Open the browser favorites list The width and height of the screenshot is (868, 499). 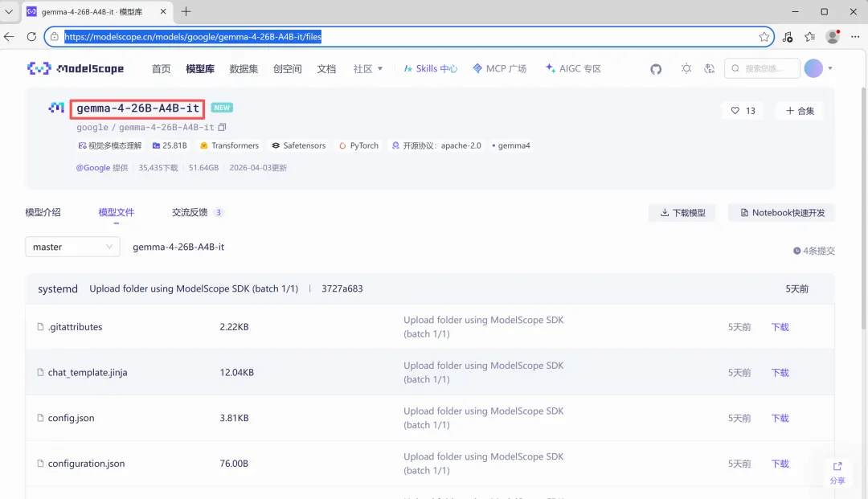click(810, 36)
